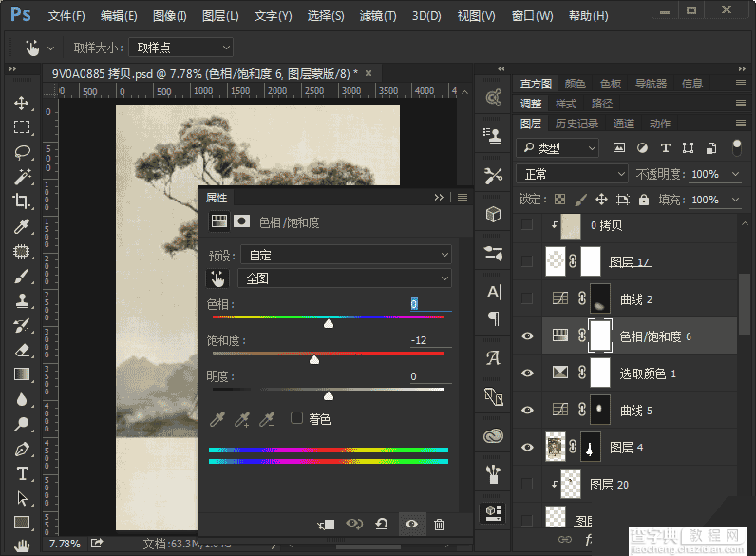
Task: Lock all with padlock icon
Action: coord(644,200)
